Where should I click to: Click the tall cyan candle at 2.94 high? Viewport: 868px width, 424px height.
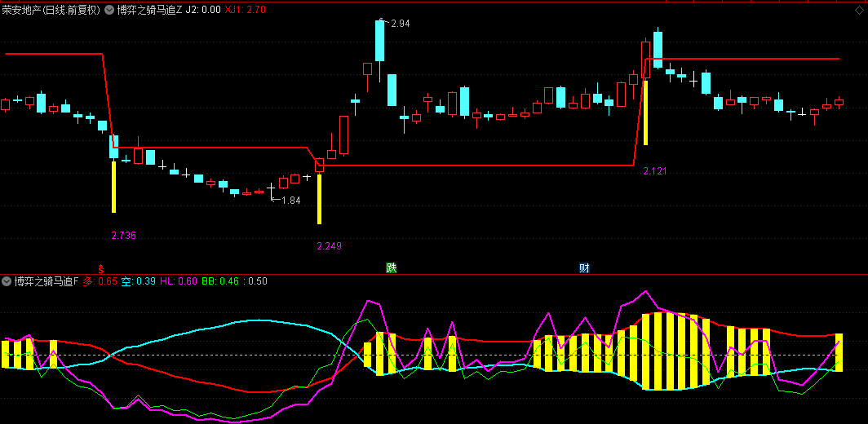click(x=379, y=41)
